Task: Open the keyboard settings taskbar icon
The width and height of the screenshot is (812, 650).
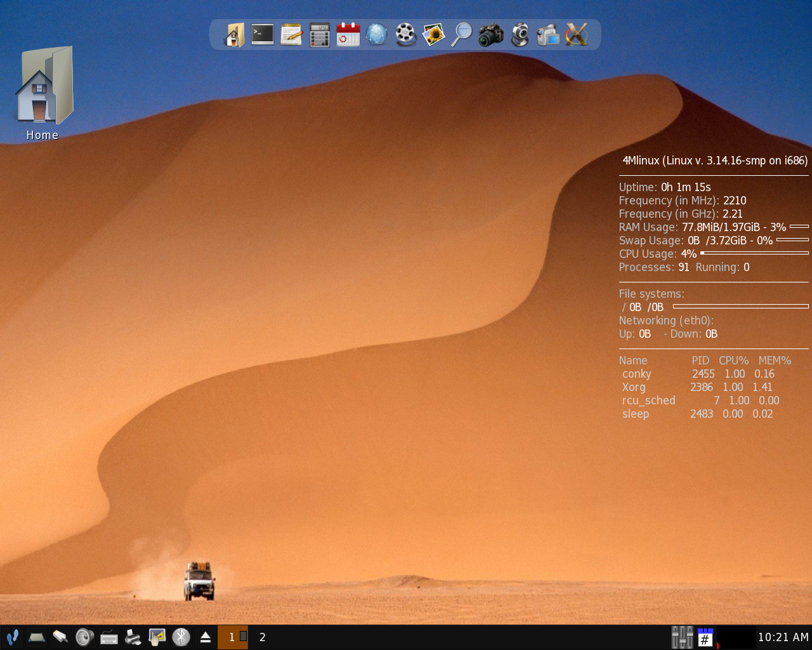Action: tap(108, 637)
